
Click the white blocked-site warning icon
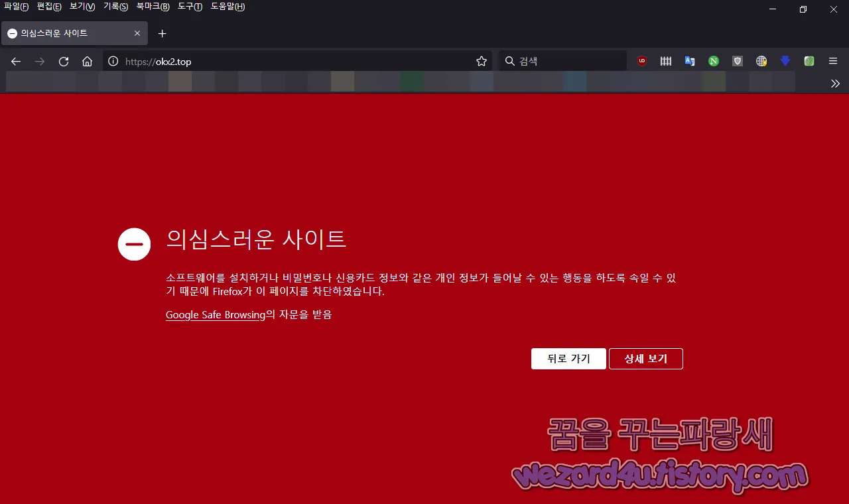pos(135,244)
